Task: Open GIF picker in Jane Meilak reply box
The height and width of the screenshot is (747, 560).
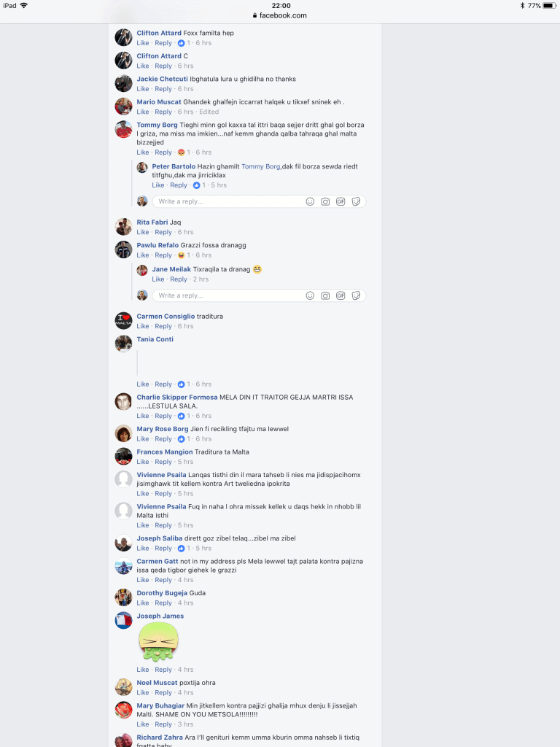Action: click(341, 295)
